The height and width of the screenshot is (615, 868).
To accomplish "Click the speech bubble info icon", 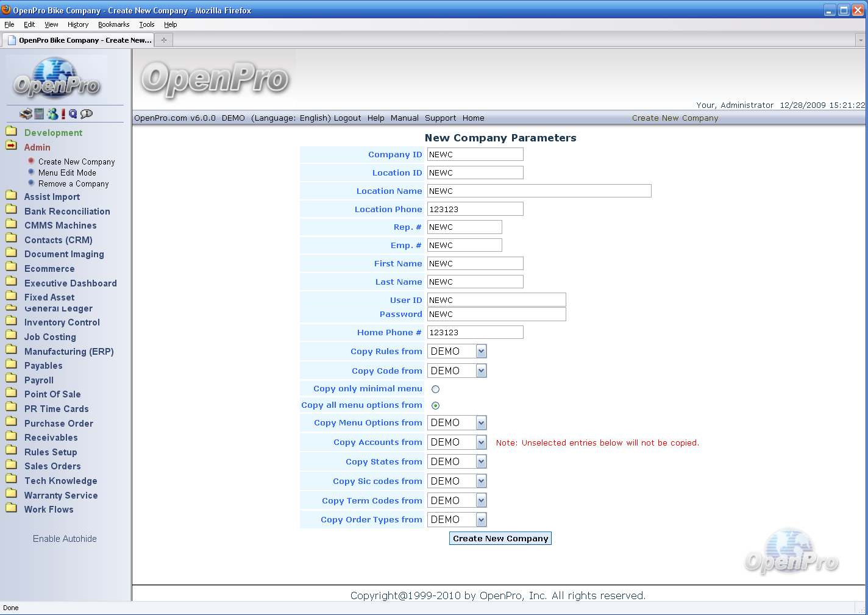I will [87, 114].
